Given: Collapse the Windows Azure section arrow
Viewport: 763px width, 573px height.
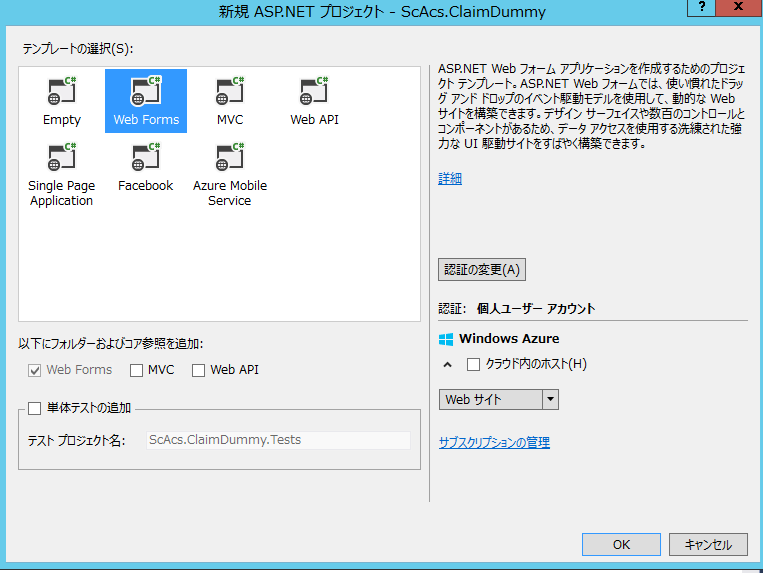Looking at the screenshot, I should click(x=447, y=365).
